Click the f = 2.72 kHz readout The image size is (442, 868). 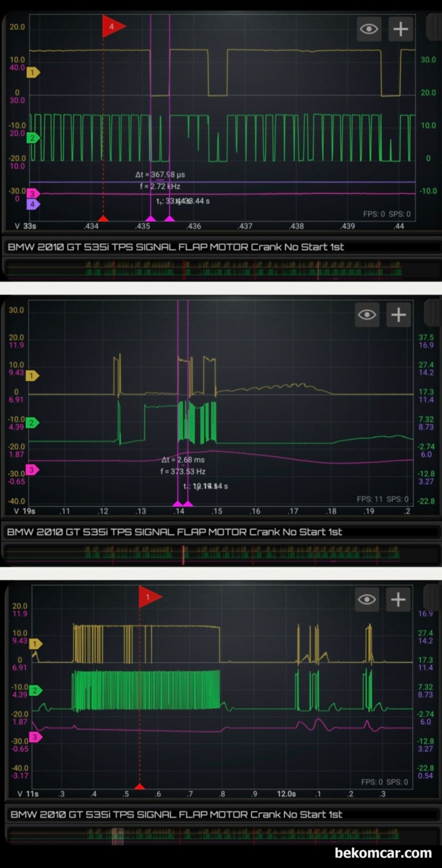point(160,186)
